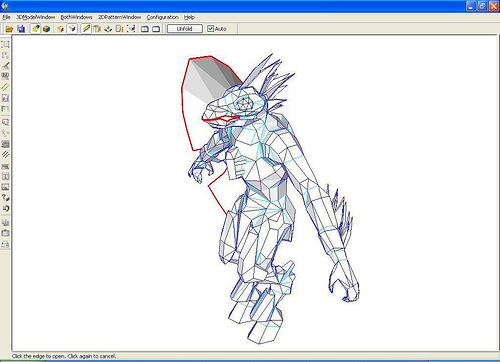
Task: Click the brush-like tool in left toolbar
Action: tap(5, 65)
